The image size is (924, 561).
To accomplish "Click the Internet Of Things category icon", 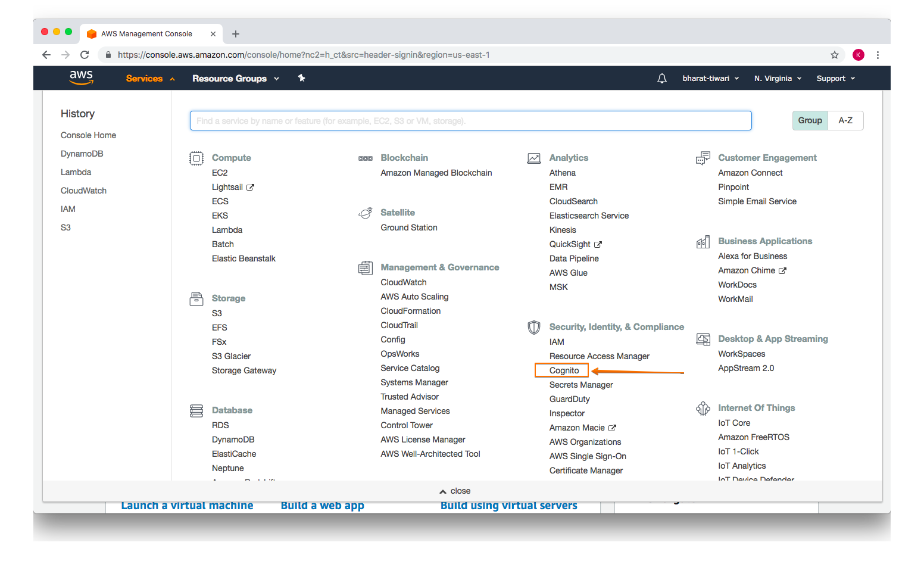I will tap(703, 409).
